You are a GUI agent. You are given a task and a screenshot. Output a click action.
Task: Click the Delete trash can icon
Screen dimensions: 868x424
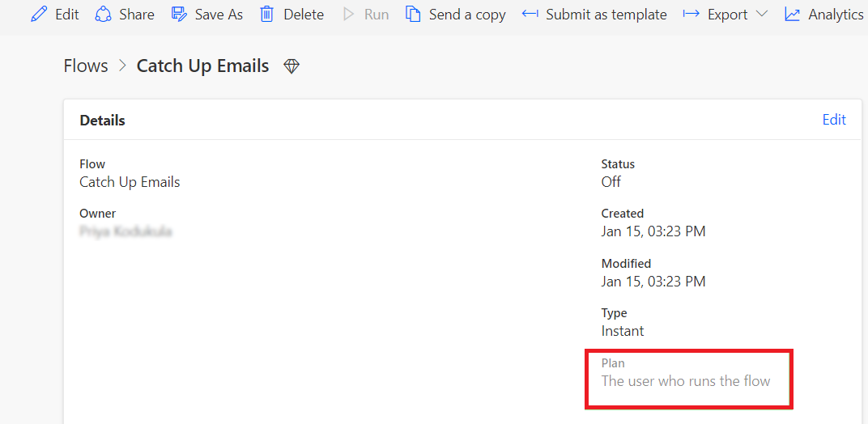tap(267, 15)
